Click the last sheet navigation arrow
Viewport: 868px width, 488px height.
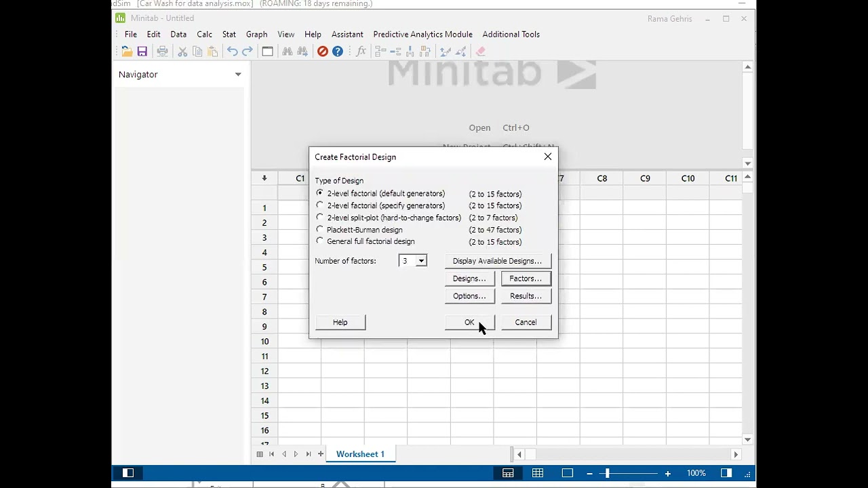pyautogui.click(x=309, y=454)
